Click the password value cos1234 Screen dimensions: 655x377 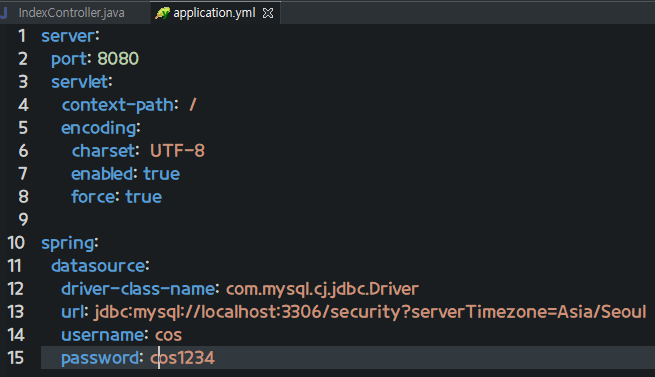(x=183, y=358)
